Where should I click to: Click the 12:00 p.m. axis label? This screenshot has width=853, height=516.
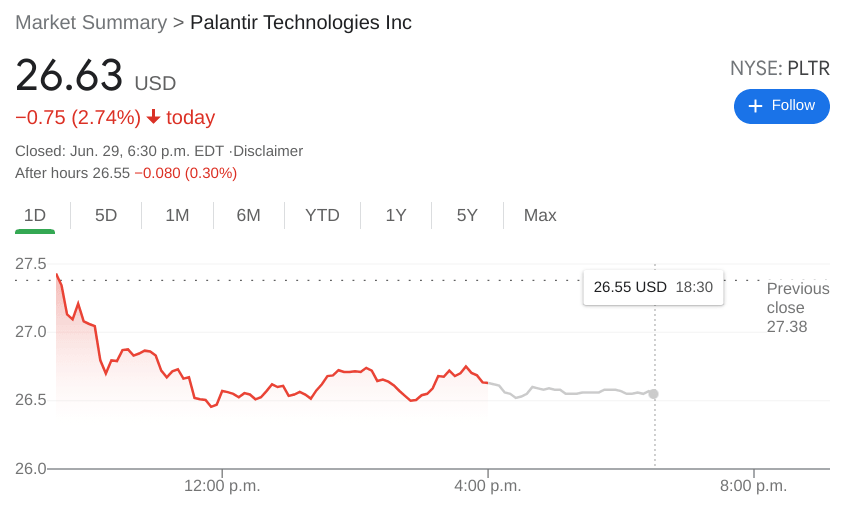(222, 486)
